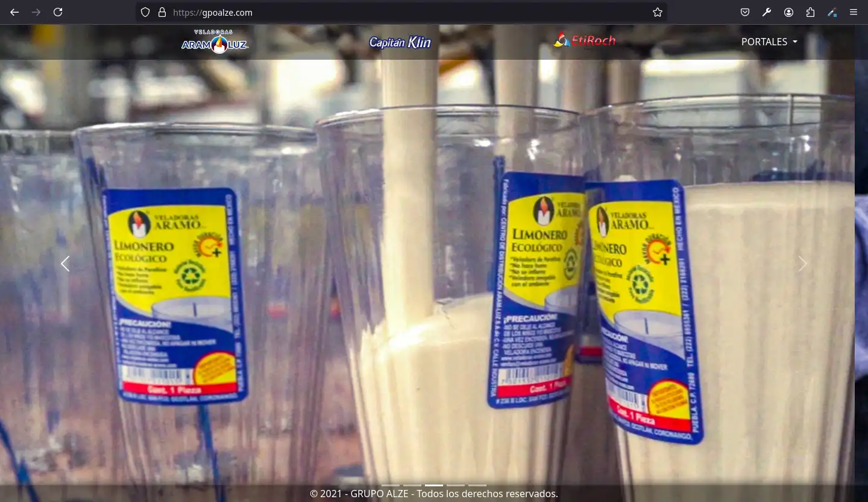Select the fifth carousel indicator

(477, 485)
